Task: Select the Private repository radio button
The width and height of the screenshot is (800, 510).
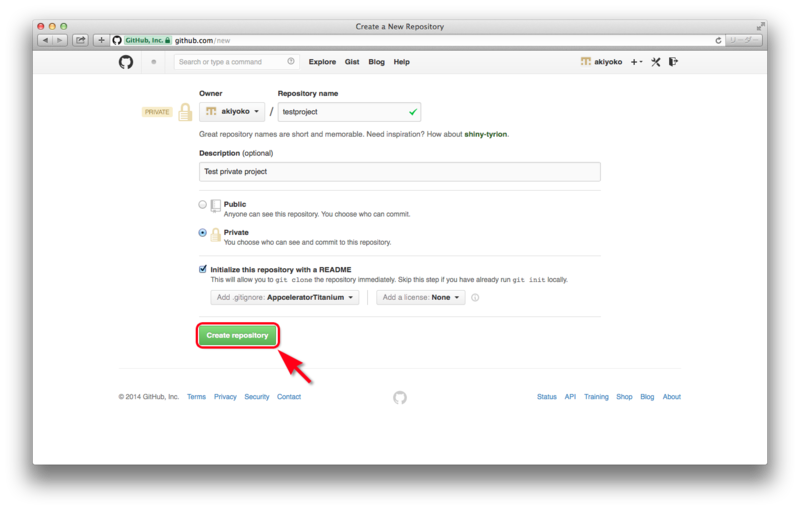Action: pos(203,233)
